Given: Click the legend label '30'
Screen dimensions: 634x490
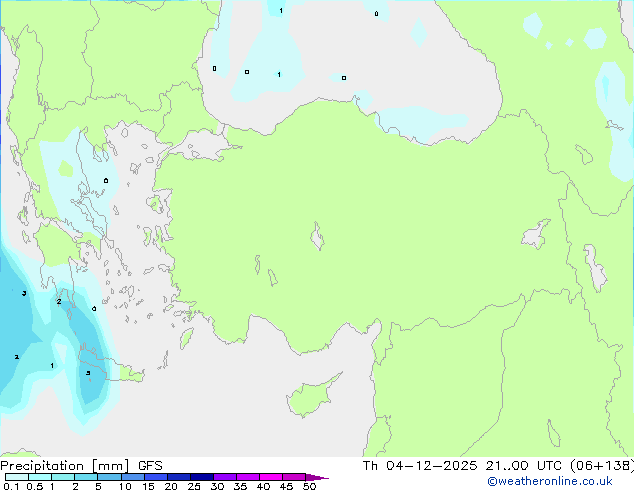Looking at the screenshot, I should (217, 486).
